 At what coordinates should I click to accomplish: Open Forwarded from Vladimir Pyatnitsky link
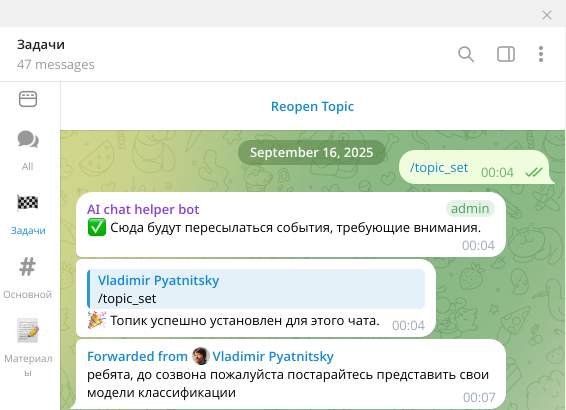210,356
